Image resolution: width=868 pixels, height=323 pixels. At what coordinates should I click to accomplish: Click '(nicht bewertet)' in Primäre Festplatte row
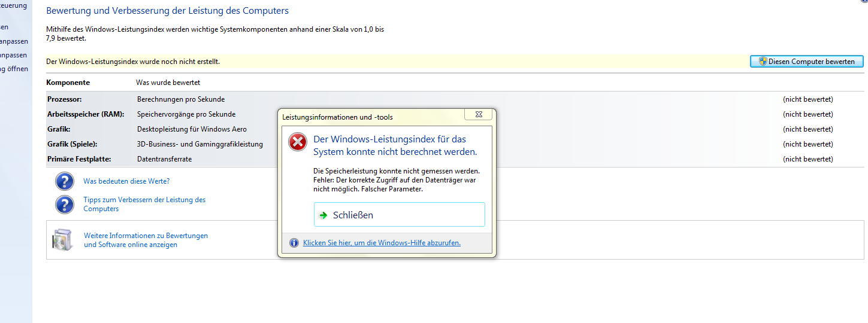click(x=808, y=159)
